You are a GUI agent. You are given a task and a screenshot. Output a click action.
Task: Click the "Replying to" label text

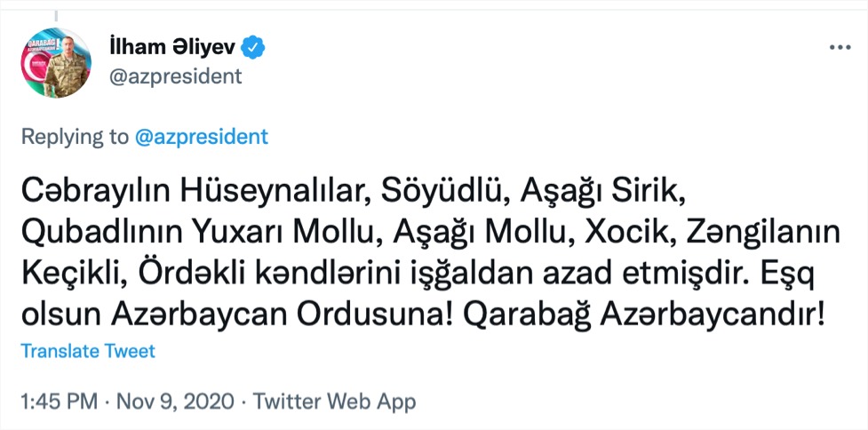click(x=75, y=137)
